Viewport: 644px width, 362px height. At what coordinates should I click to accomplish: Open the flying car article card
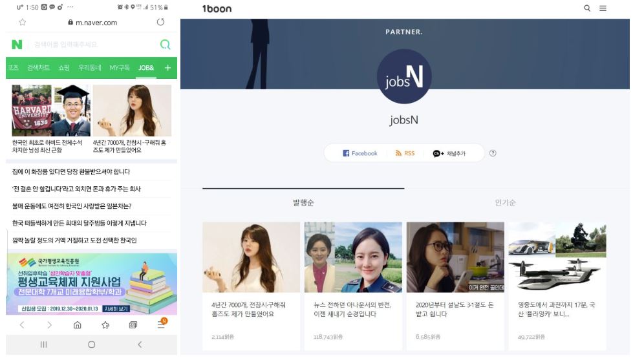pos(557,286)
